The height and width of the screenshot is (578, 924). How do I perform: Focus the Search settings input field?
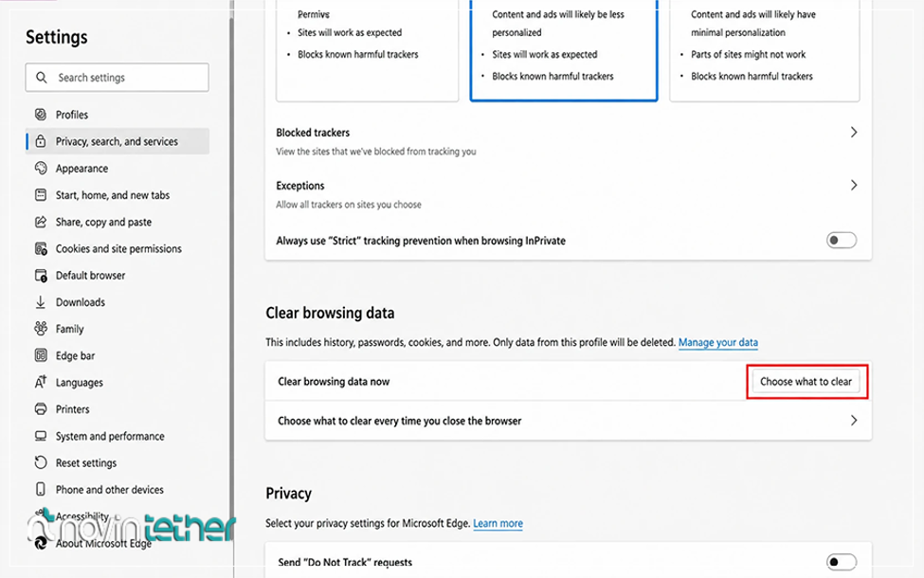[x=118, y=77]
